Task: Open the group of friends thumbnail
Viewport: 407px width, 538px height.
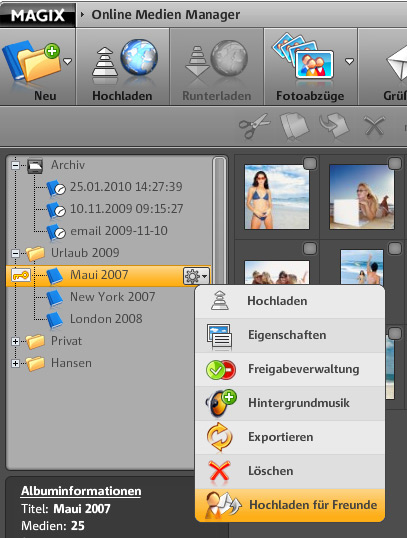Action: (x=277, y=272)
